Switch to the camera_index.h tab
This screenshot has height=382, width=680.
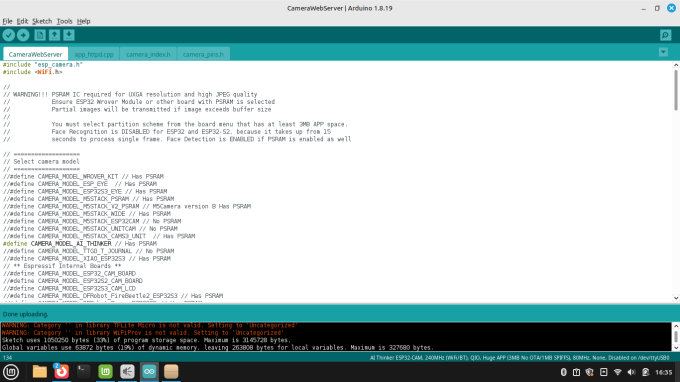click(148, 54)
